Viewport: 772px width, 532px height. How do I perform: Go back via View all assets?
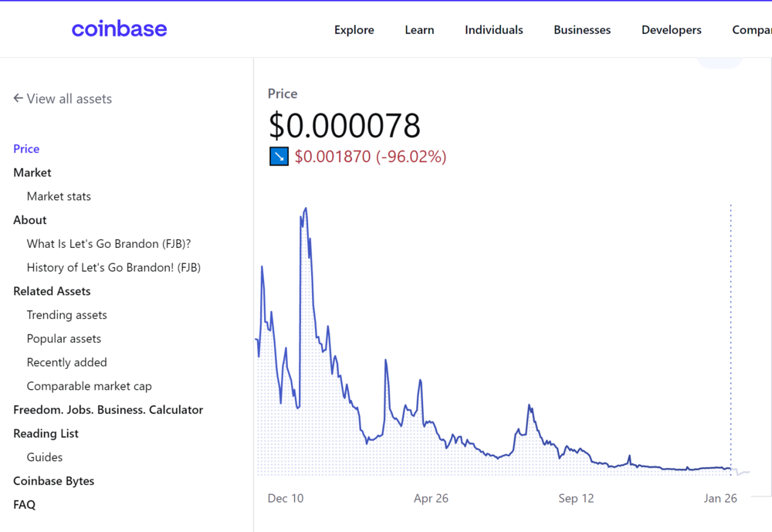(x=63, y=99)
